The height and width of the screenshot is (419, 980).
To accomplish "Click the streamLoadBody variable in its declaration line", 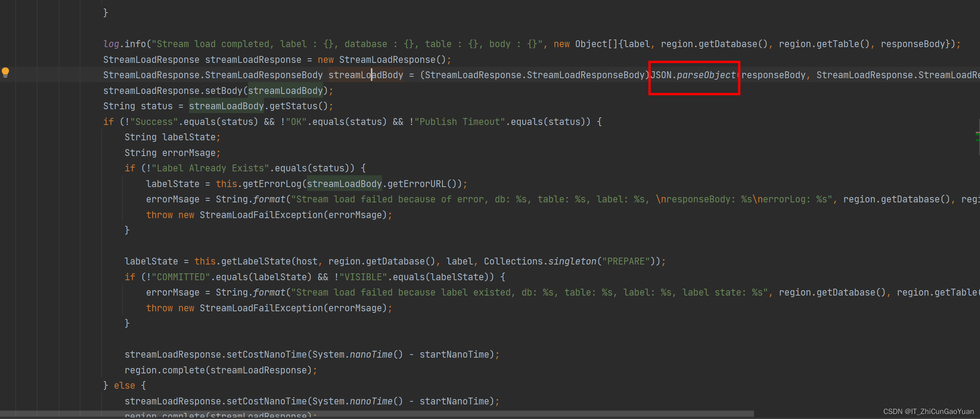I will pyautogui.click(x=366, y=75).
